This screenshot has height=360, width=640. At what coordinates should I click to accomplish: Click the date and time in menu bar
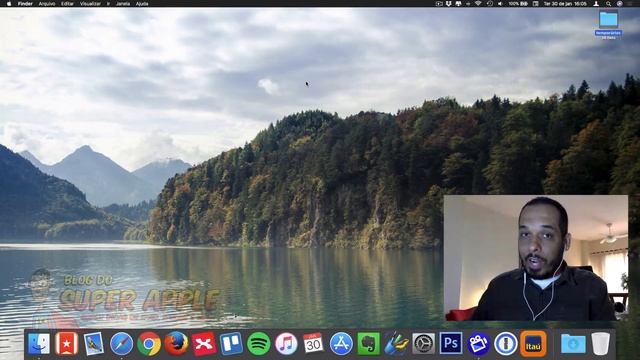(x=564, y=4)
